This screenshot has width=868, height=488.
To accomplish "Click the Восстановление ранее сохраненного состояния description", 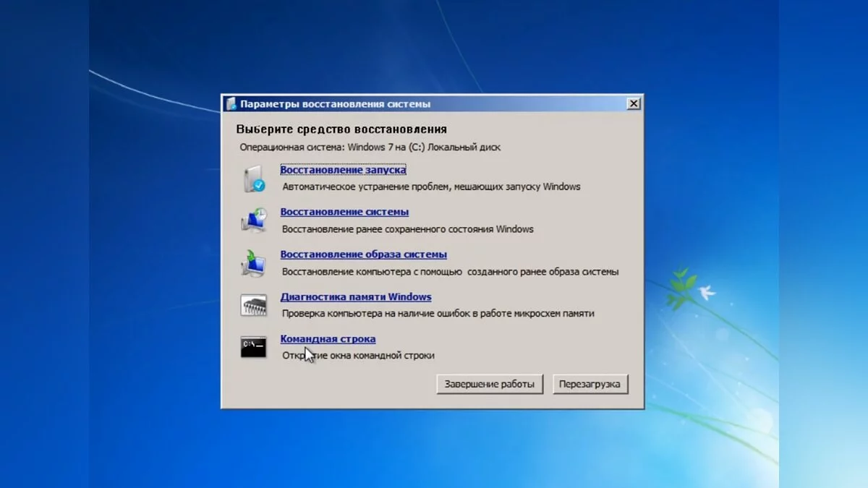I will click(x=407, y=229).
